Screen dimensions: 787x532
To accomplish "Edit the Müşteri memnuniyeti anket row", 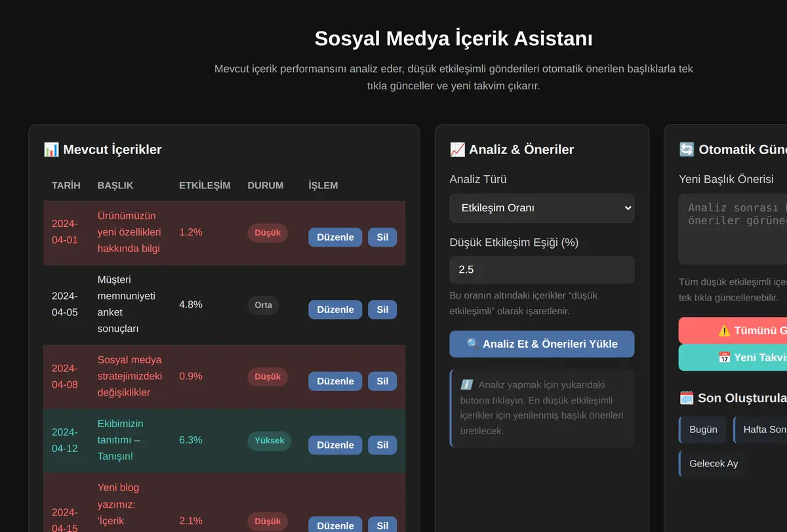I will pos(334,310).
